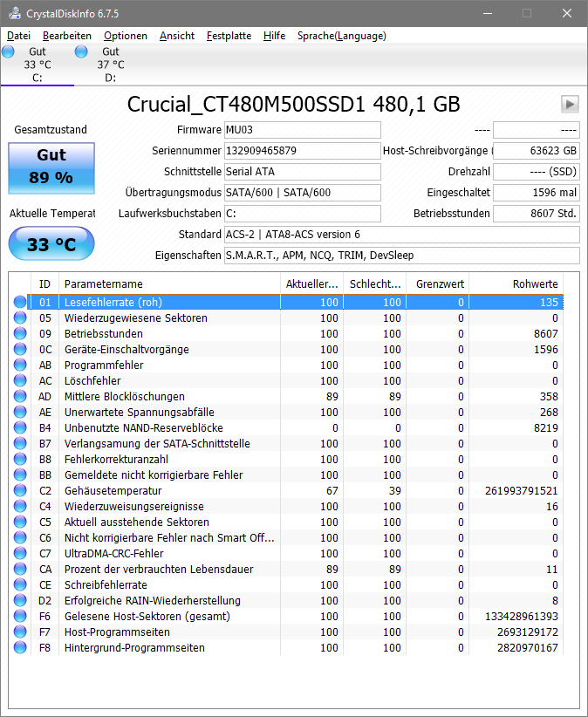This screenshot has width=588, height=717.
Task: Select Prozent der verbrauchten Lebensdauer text
Action: [x=159, y=570]
